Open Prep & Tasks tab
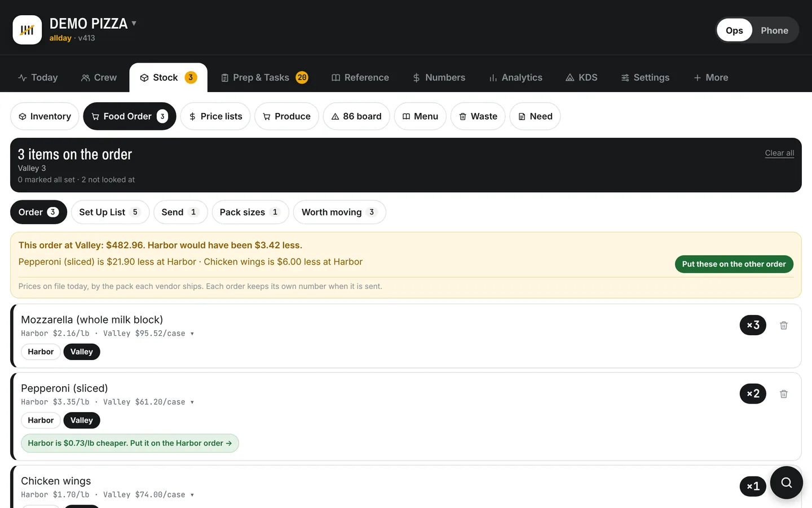 click(264, 77)
